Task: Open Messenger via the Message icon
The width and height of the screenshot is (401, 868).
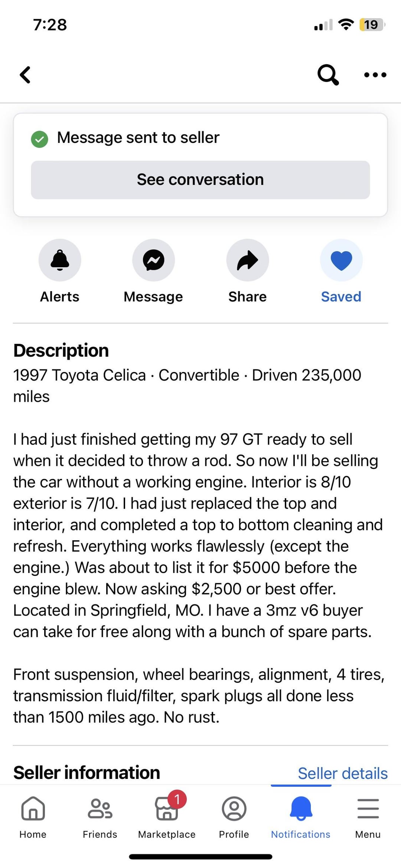Action: point(153,260)
